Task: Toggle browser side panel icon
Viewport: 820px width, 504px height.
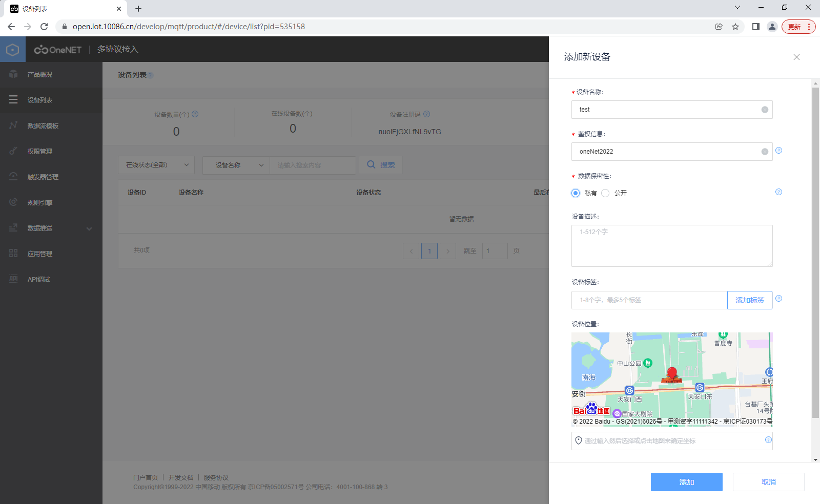Action: [755, 27]
